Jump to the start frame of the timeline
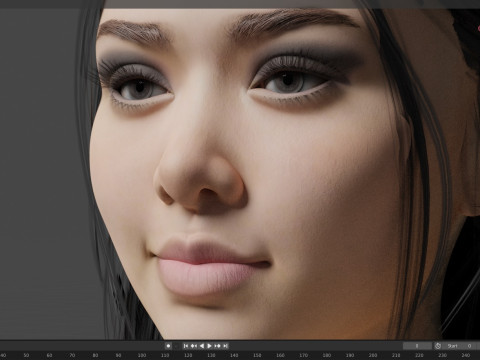This screenshot has height=360, width=480. [186, 346]
